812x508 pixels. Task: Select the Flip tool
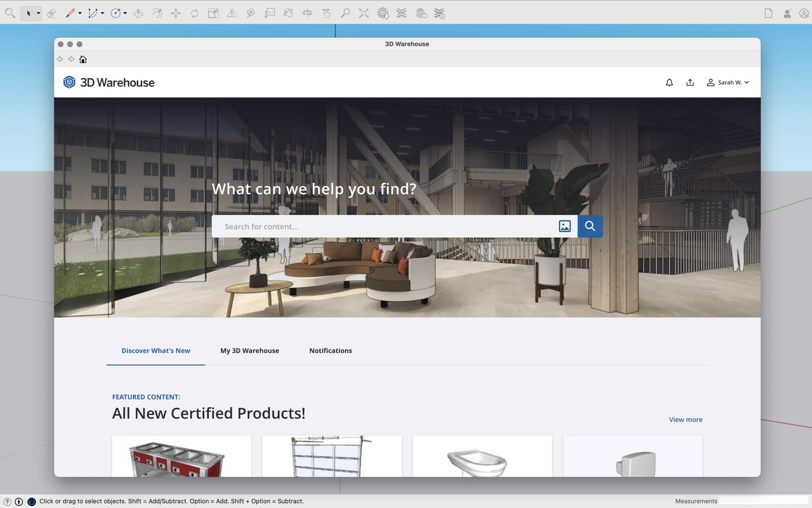[x=232, y=13]
